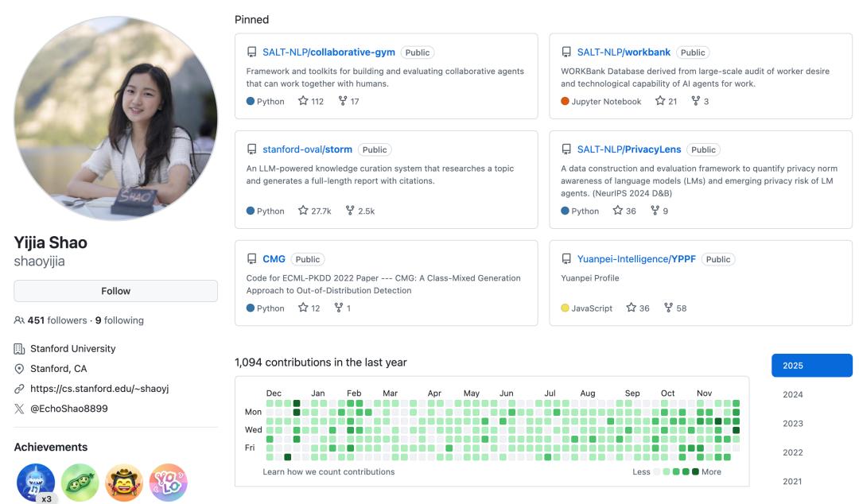Click the Starstruck achievement badge

click(x=124, y=482)
